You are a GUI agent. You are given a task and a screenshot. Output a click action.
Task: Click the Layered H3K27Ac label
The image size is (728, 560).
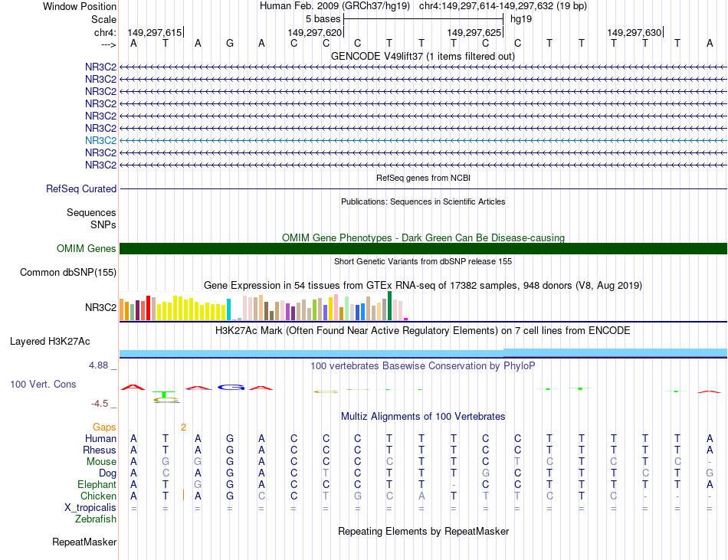coord(50,342)
